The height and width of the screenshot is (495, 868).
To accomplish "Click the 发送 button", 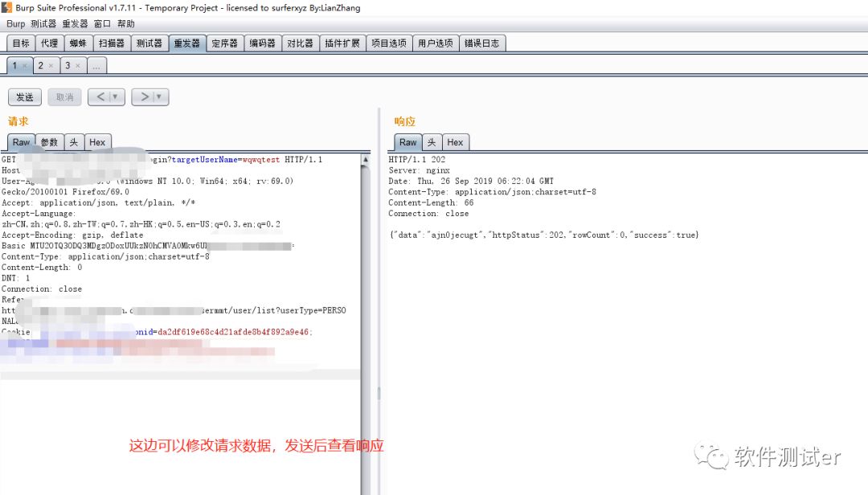I will tap(25, 97).
